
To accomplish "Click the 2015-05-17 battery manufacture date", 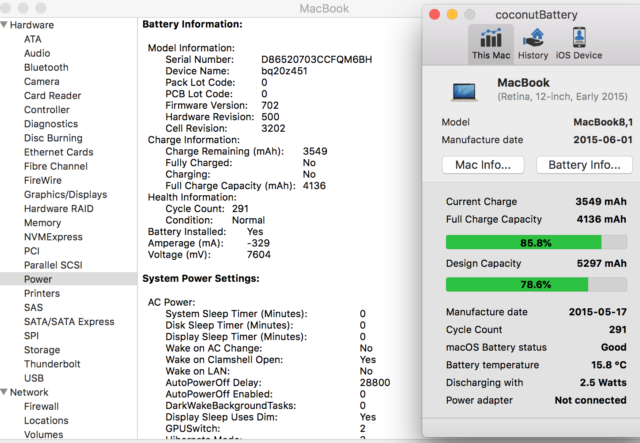I will 598,312.
